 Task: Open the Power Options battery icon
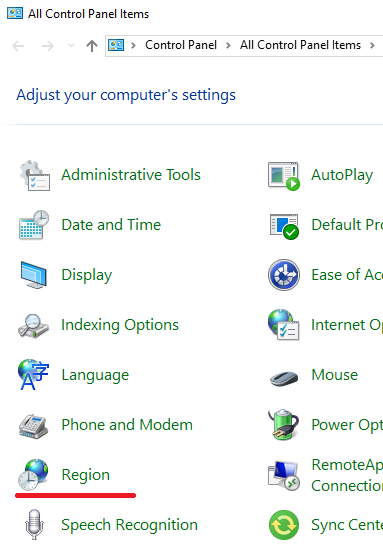coord(283,424)
